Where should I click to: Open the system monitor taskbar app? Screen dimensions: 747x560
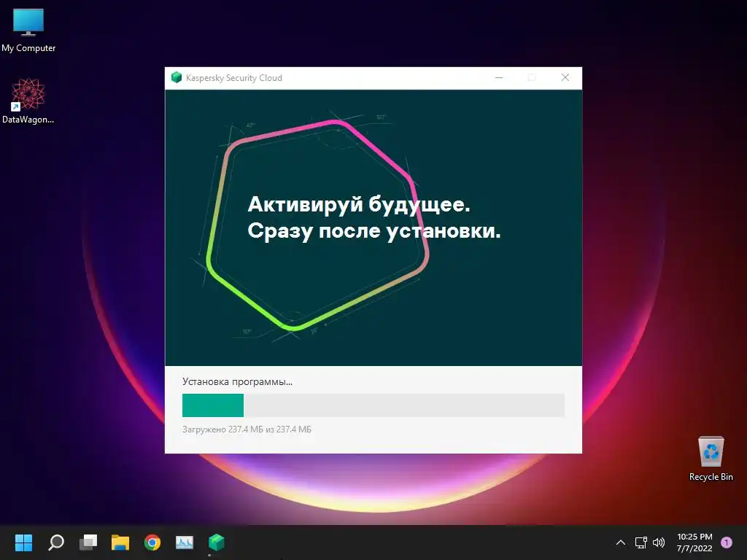pyautogui.click(x=185, y=542)
